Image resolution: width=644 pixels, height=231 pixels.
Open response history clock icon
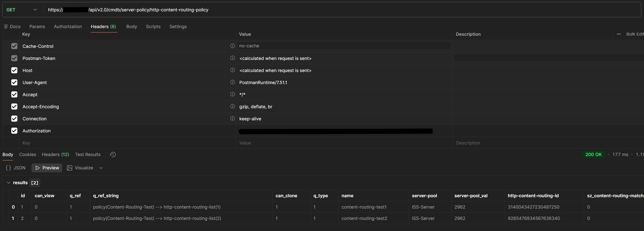pyautogui.click(x=113, y=155)
